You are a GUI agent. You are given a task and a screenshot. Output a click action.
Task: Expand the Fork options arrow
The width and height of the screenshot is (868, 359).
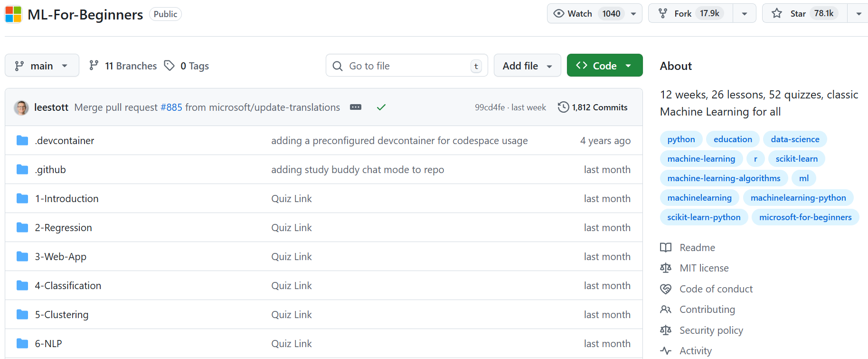[745, 14]
